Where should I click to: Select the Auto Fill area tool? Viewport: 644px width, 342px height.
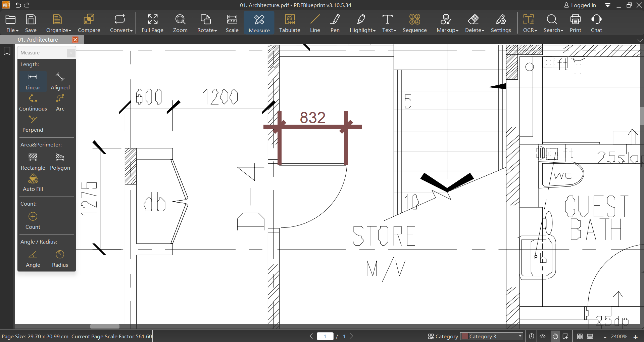click(x=33, y=183)
